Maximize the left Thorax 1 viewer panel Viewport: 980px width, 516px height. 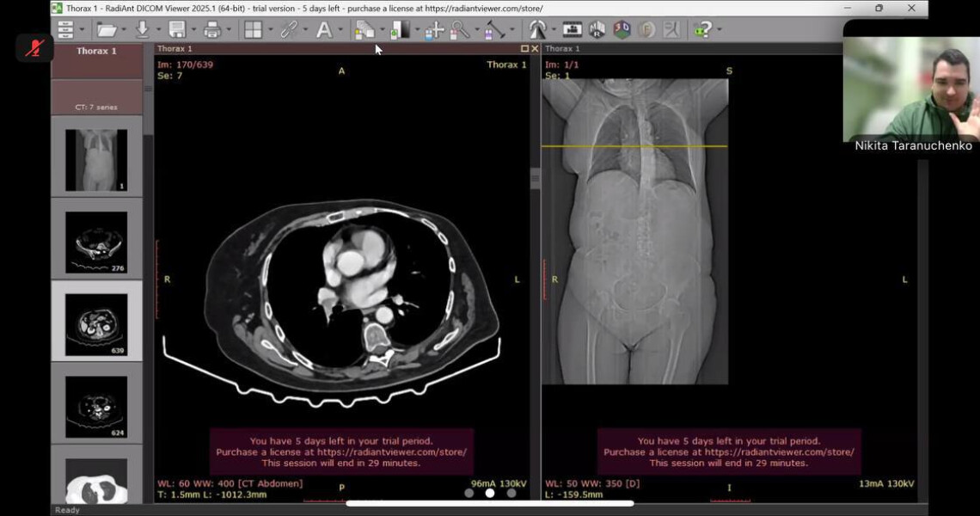tap(524, 49)
